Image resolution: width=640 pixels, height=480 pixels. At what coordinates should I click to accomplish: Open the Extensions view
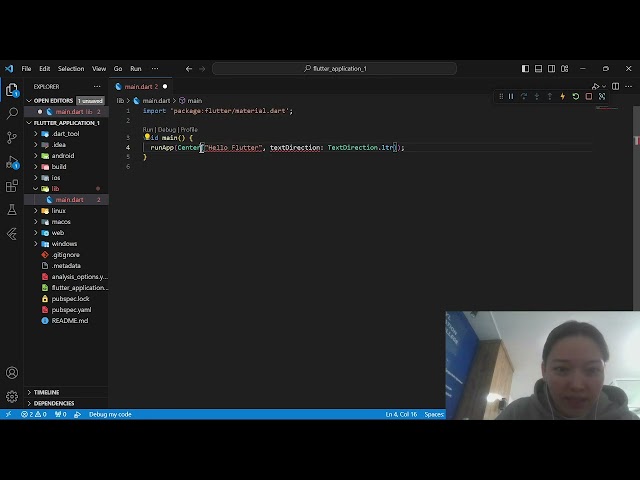12,186
